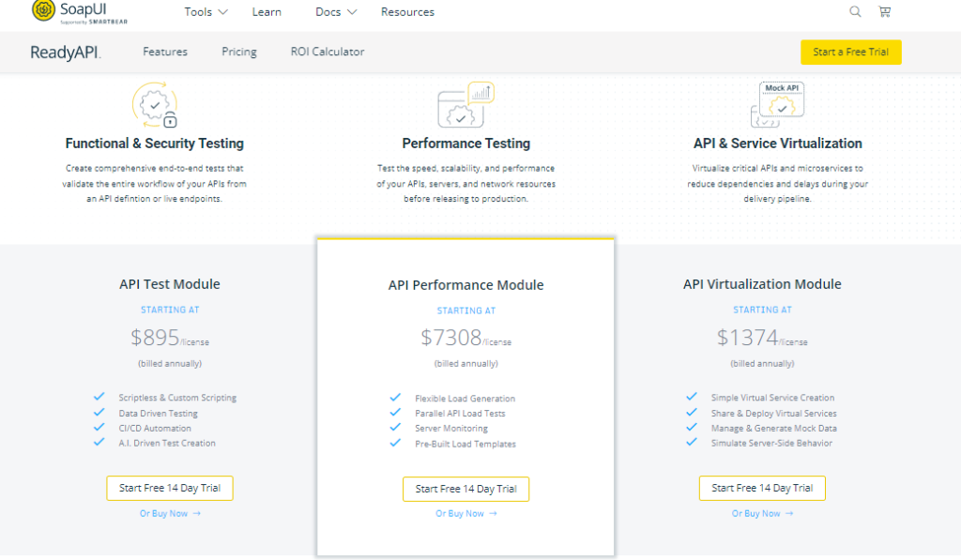Click the Scriptless & Custom Scripting feature text

point(177,398)
